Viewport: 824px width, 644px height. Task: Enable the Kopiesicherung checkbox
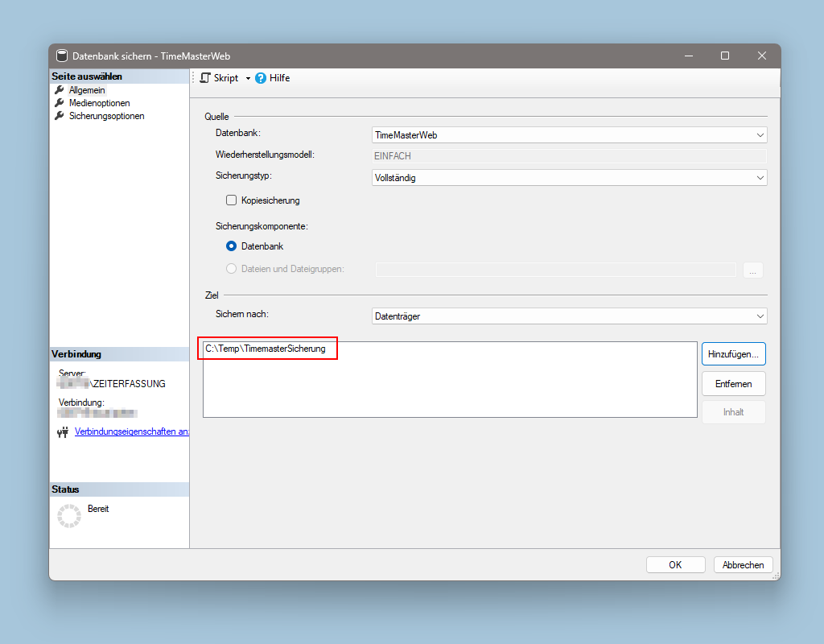coord(231,200)
